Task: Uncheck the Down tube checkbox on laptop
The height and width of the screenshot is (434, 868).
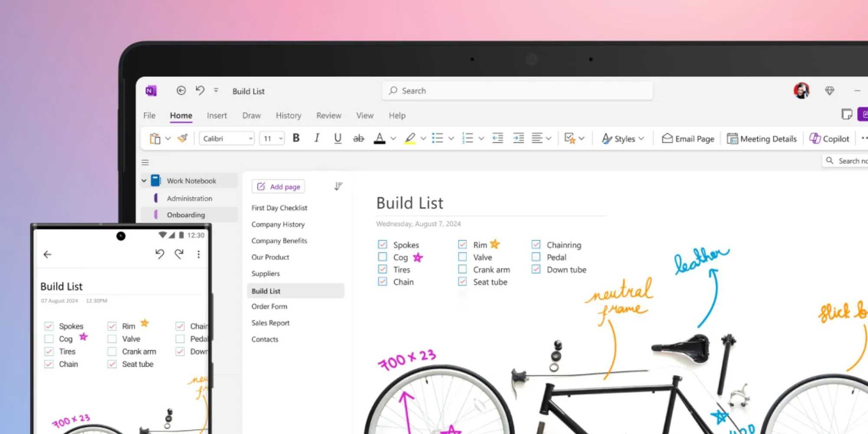Action: (536, 269)
